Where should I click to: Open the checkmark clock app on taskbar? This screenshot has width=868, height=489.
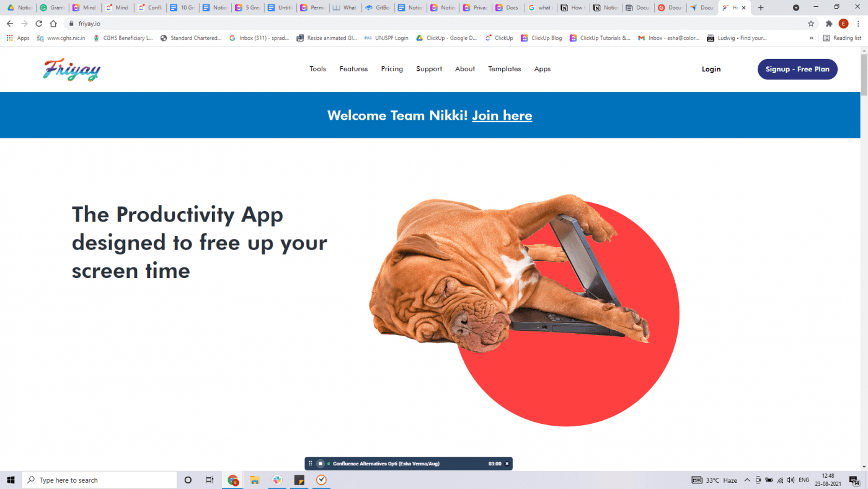321,480
